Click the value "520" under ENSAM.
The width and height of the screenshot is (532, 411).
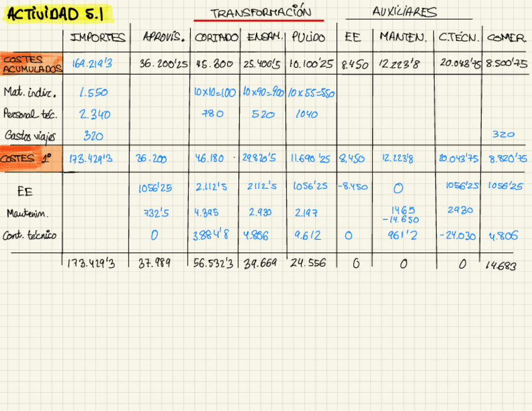[263, 114]
